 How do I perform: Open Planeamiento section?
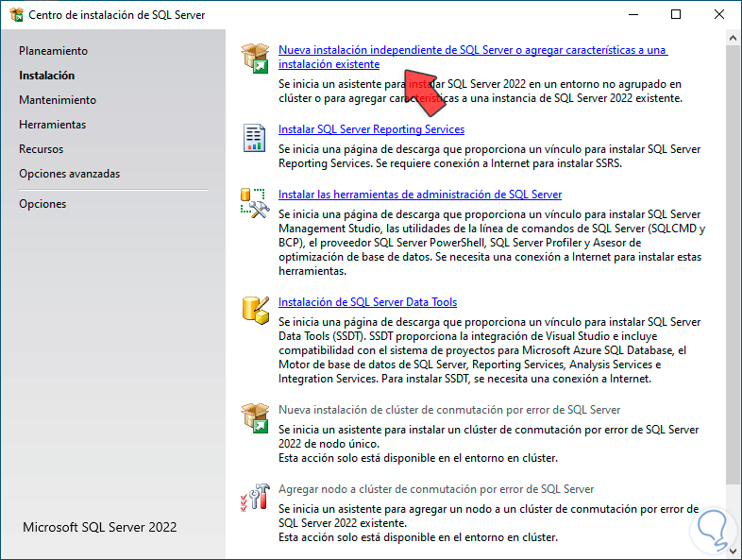[x=53, y=51]
